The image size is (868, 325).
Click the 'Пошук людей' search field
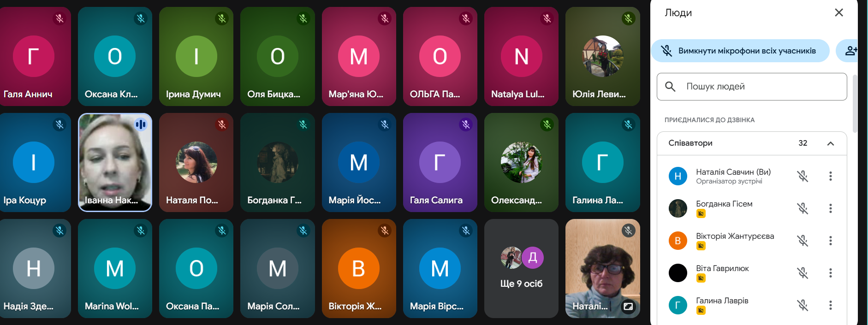coord(752,87)
